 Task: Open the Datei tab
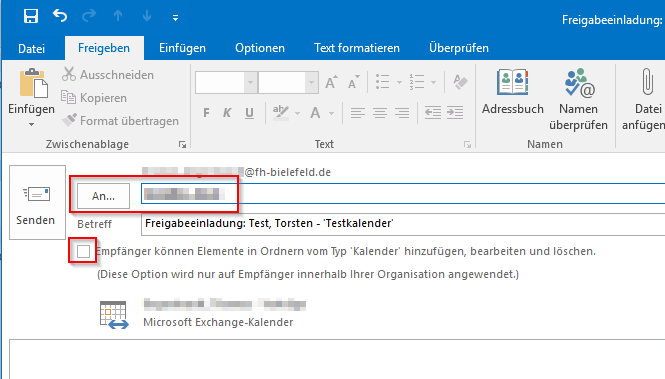tap(31, 48)
